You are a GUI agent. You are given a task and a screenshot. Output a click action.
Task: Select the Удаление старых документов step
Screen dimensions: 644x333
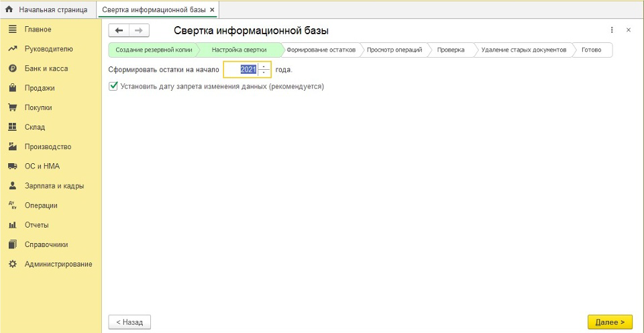coord(524,50)
